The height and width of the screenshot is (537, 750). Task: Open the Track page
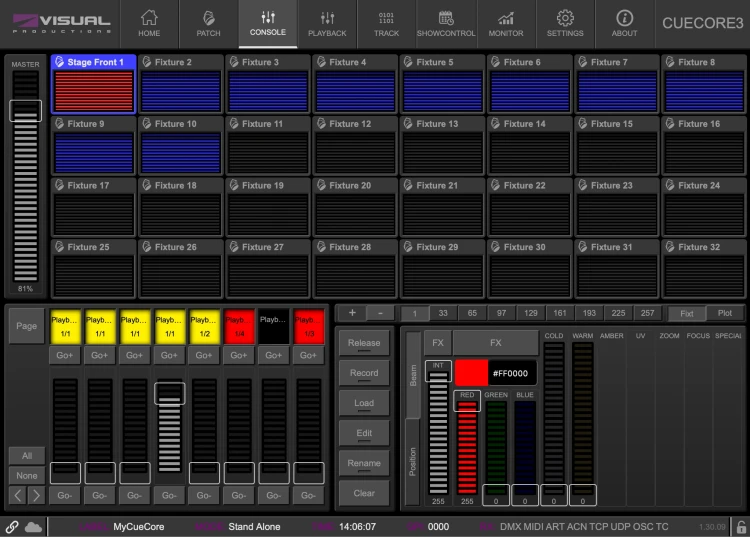386,23
